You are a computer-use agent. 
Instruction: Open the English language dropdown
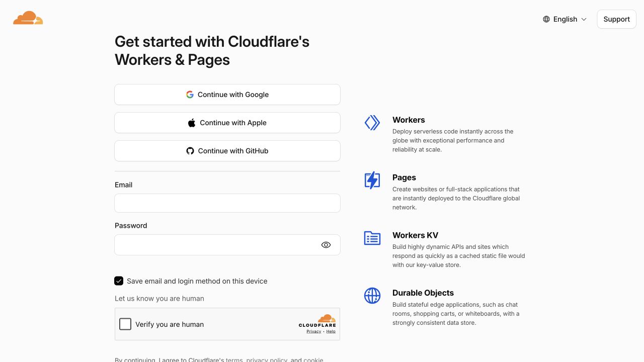[x=565, y=19]
